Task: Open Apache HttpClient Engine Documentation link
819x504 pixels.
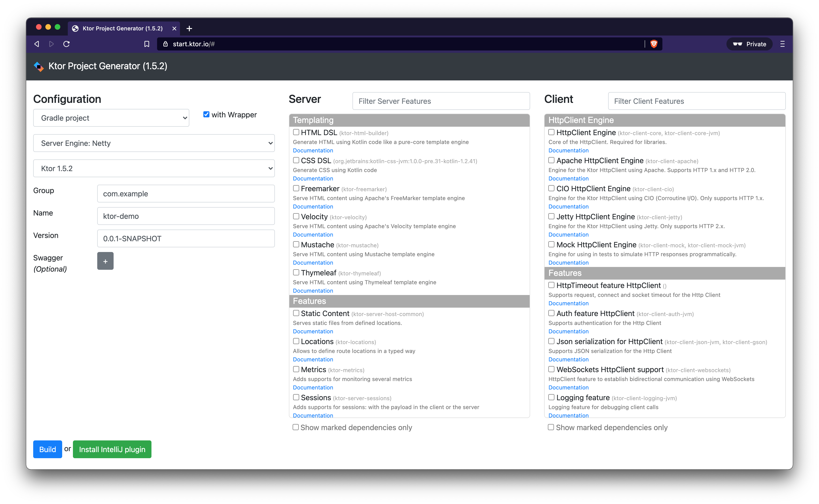Action: (x=568, y=179)
